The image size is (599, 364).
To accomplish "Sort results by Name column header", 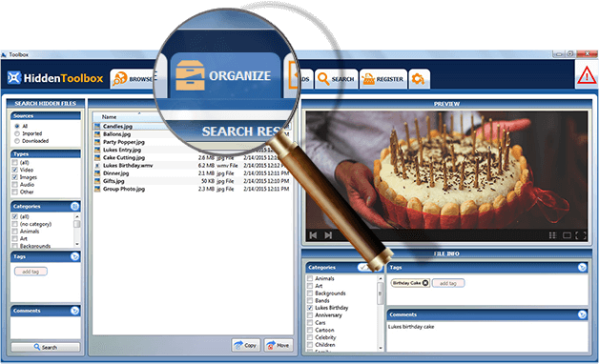I will pyautogui.click(x=110, y=117).
